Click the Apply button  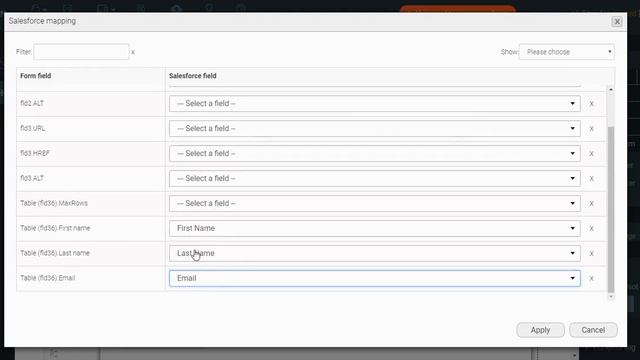coord(540,330)
